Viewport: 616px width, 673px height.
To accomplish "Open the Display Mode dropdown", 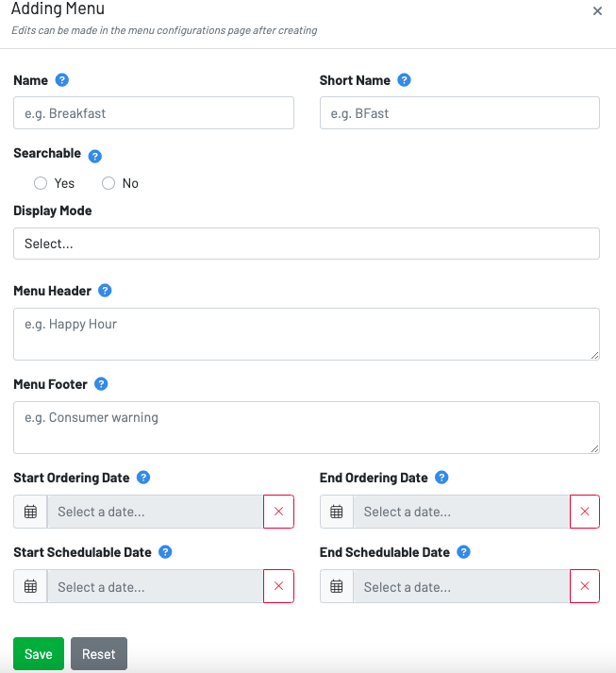I will (307, 244).
